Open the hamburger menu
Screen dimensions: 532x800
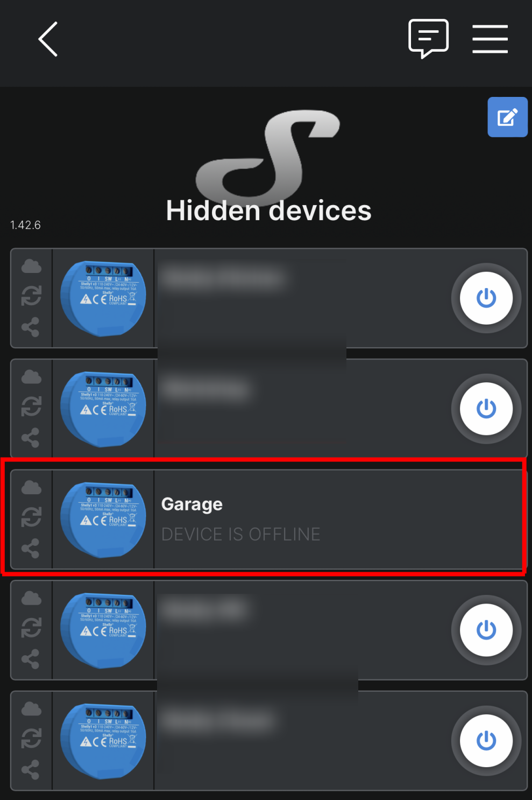(490, 39)
